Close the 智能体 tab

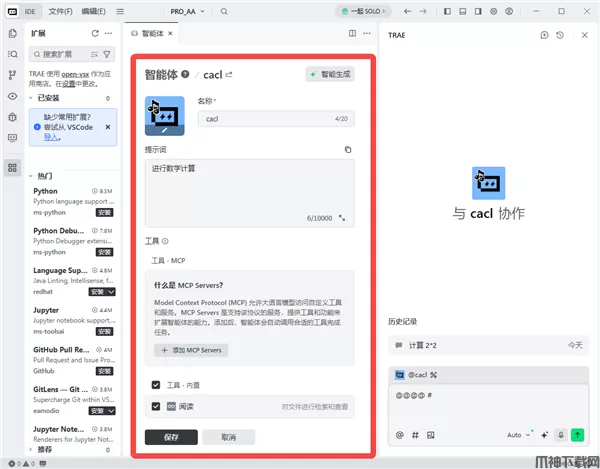pyautogui.click(x=170, y=33)
